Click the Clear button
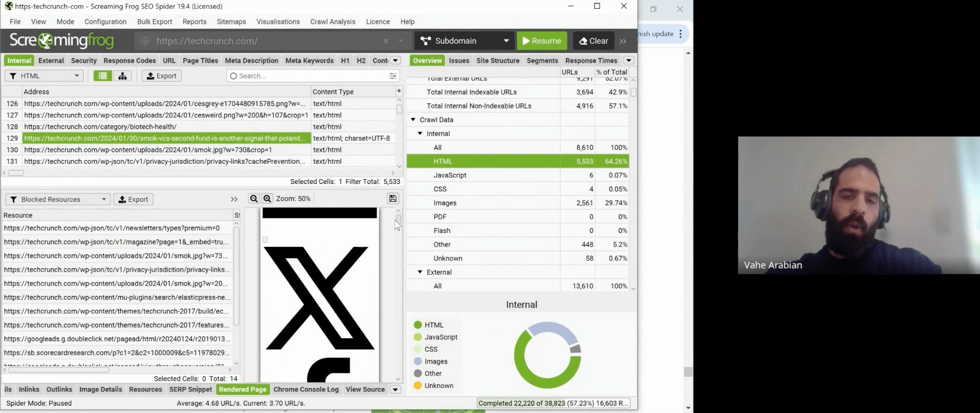This screenshot has width=980, height=413. click(593, 41)
